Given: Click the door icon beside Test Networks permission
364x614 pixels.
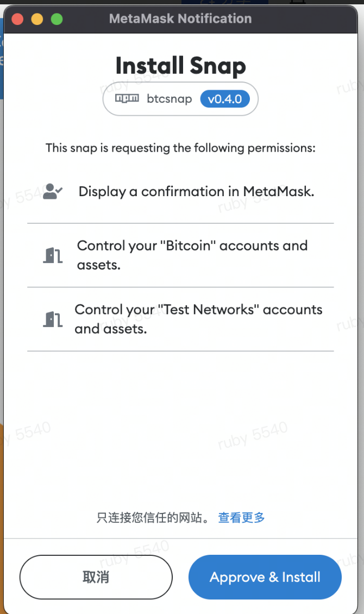Looking at the screenshot, I should point(52,319).
